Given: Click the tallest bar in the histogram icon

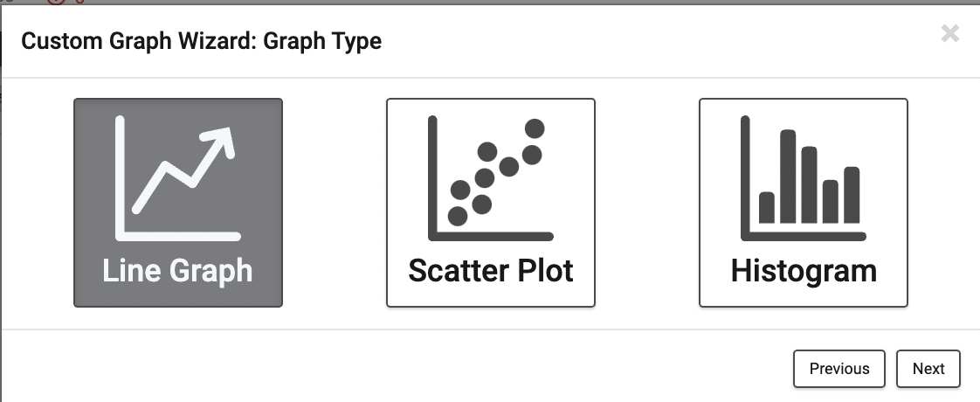Looking at the screenshot, I should pos(788,177).
